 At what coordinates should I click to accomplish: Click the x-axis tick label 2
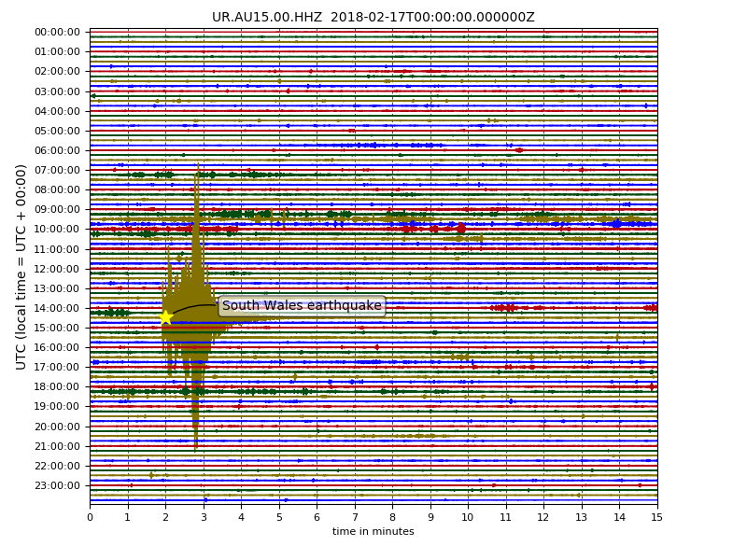pos(166,518)
